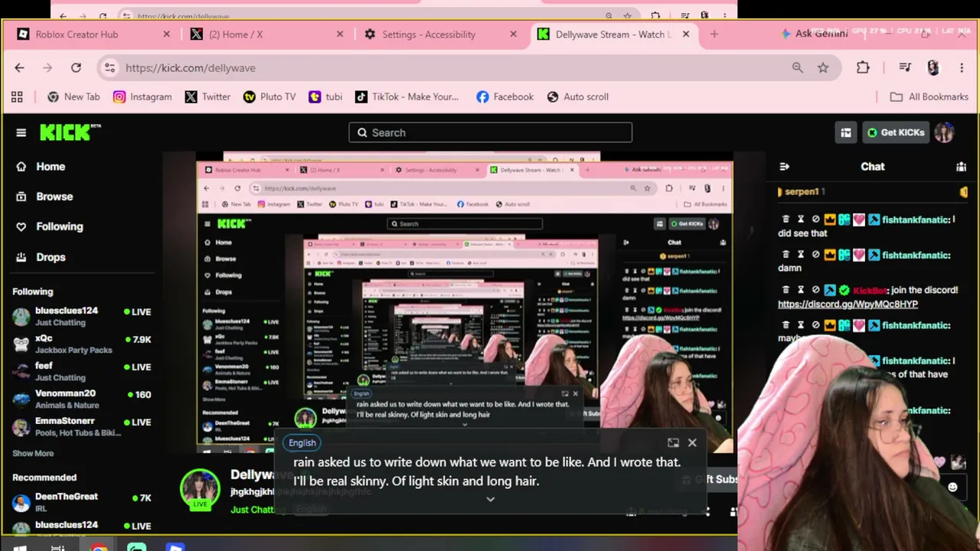980x551 pixels.
Task: Switch to the (2) Home / X tab
Action: tap(266, 34)
